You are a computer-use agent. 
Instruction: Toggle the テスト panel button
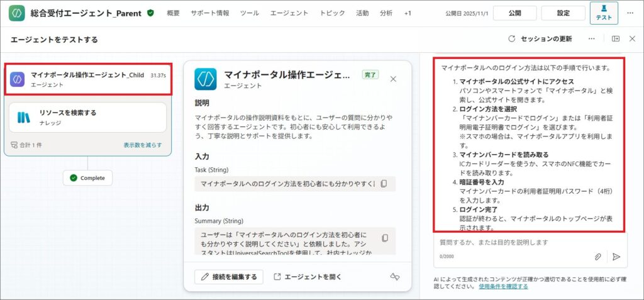[604, 13]
